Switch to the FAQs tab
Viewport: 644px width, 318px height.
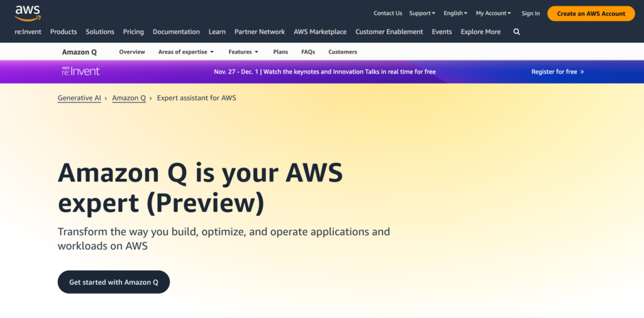pyautogui.click(x=308, y=52)
